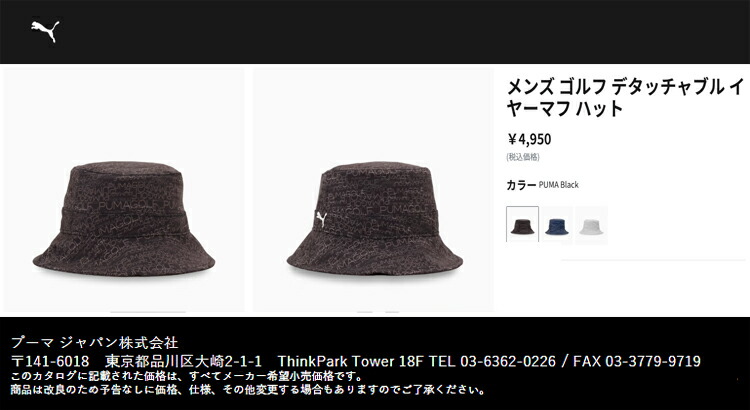Choose the navy blue hat color swatch
Image resolution: width=750 pixels, height=410 pixels.
[557, 225]
